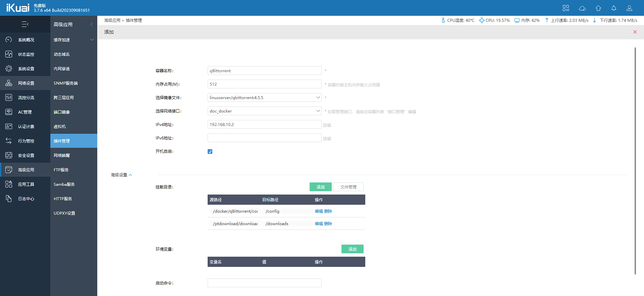The image size is (644, 296).
Task: Collapse the sidebar with hamburger icon
Action: (x=25, y=24)
